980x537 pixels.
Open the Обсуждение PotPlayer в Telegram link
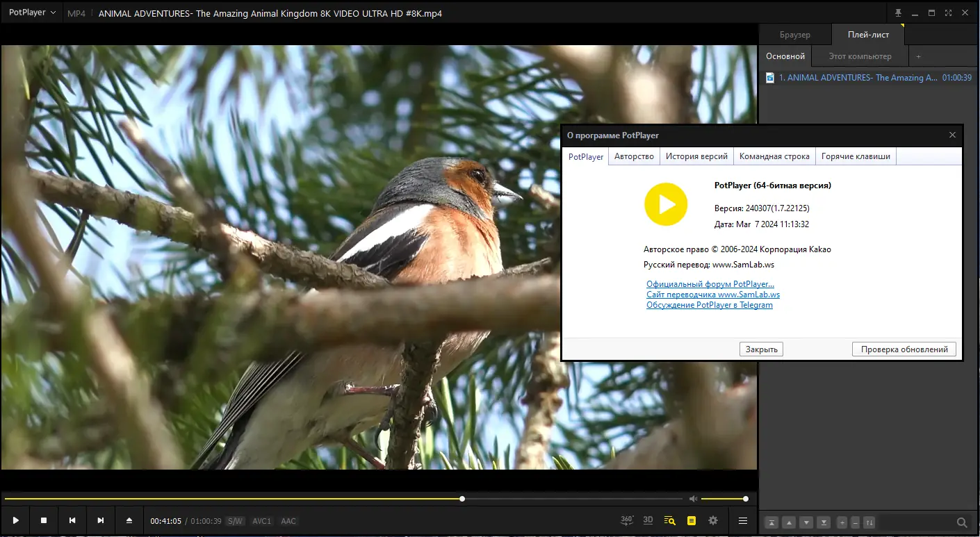pyautogui.click(x=710, y=305)
